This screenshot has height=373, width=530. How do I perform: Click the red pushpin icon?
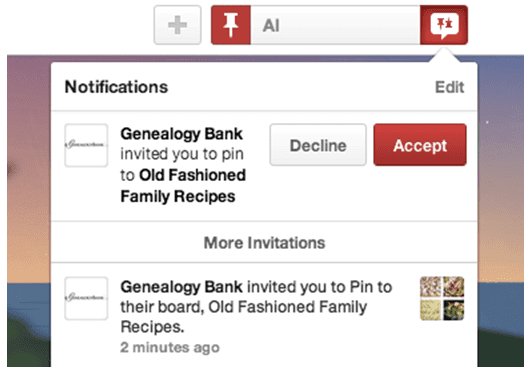click(x=231, y=25)
